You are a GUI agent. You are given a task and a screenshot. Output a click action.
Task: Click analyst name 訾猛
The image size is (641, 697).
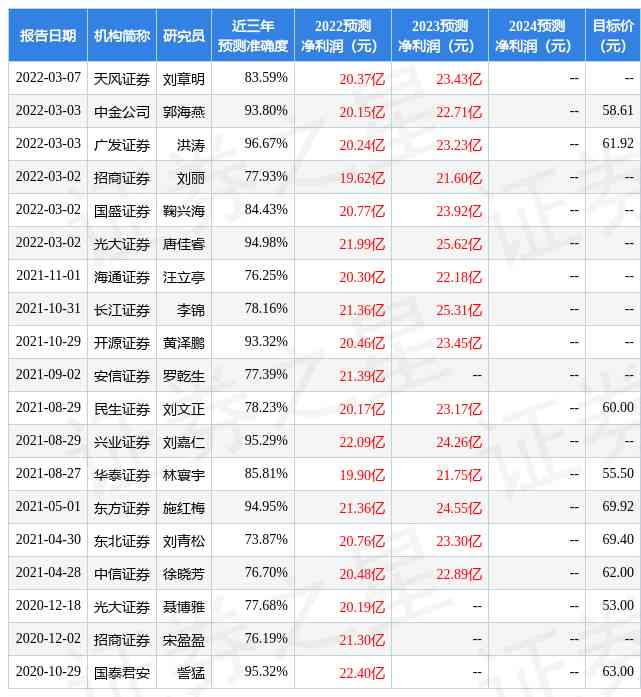(191, 673)
